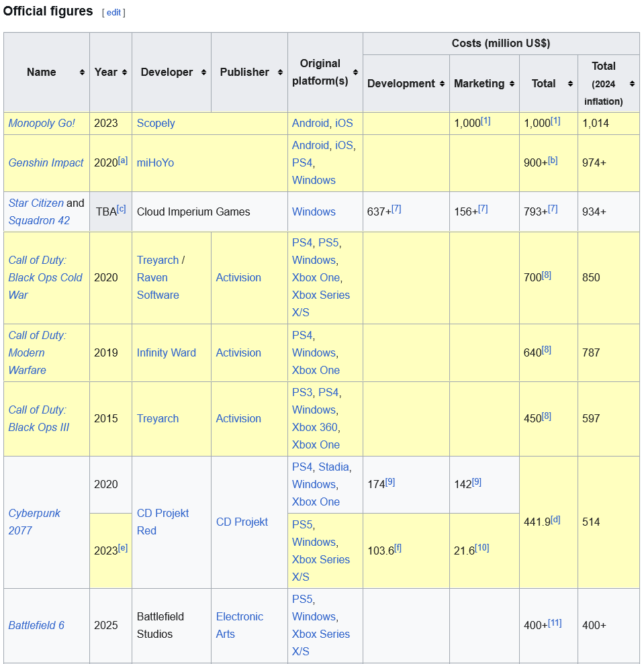Sort by Original platform(s) column arrows
This screenshot has height=664, width=644.
click(x=355, y=73)
